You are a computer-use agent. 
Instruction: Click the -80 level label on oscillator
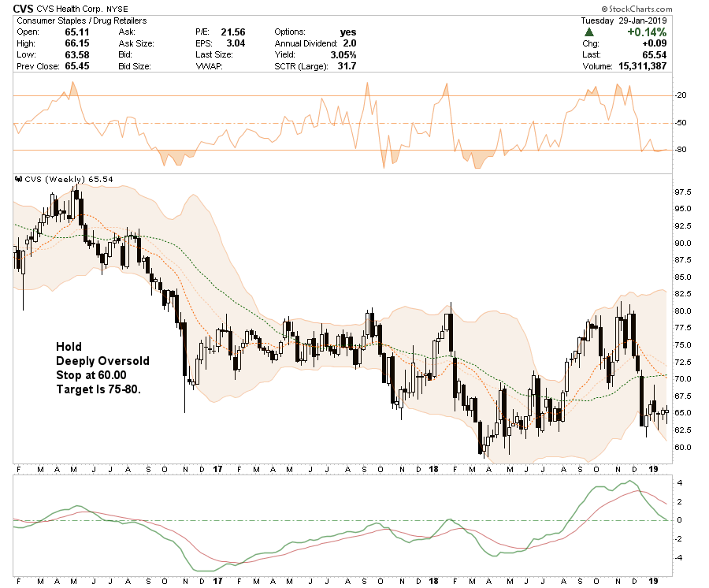681,150
